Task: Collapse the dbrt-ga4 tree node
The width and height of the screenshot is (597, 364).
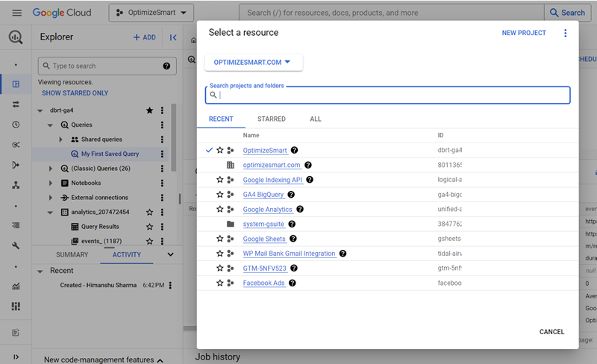Action: pos(40,111)
